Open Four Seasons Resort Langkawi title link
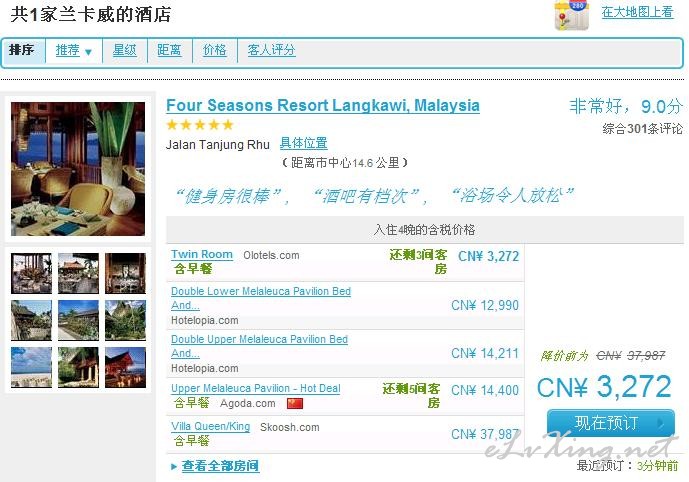This screenshot has width=689, height=482. point(323,105)
